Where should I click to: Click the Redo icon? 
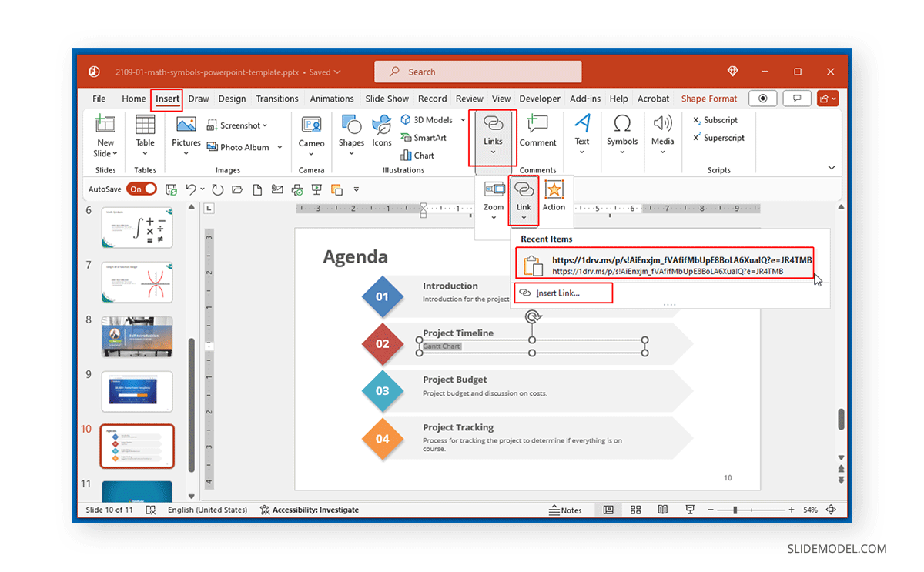point(217,189)
